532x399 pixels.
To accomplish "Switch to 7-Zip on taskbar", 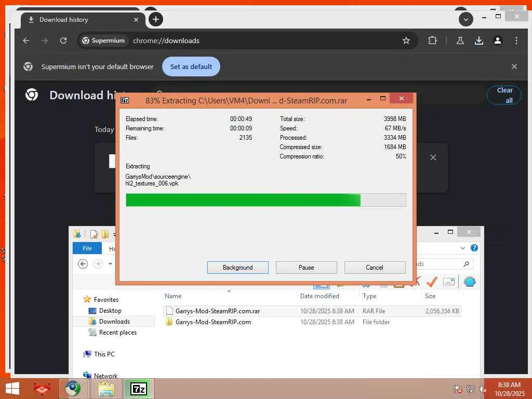I will coord(139,389).
